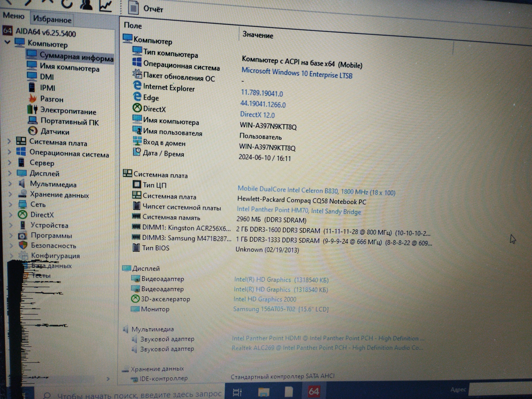The image size is (532, 399).
Task: Click the Датчики gauge icon
Action: click(33, 131)
